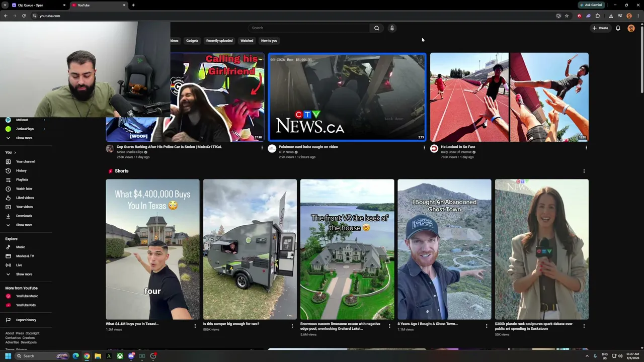The image size is (644, 362).
Task: Click the YouTube search magnifier button
Action: tap(376, 28)
